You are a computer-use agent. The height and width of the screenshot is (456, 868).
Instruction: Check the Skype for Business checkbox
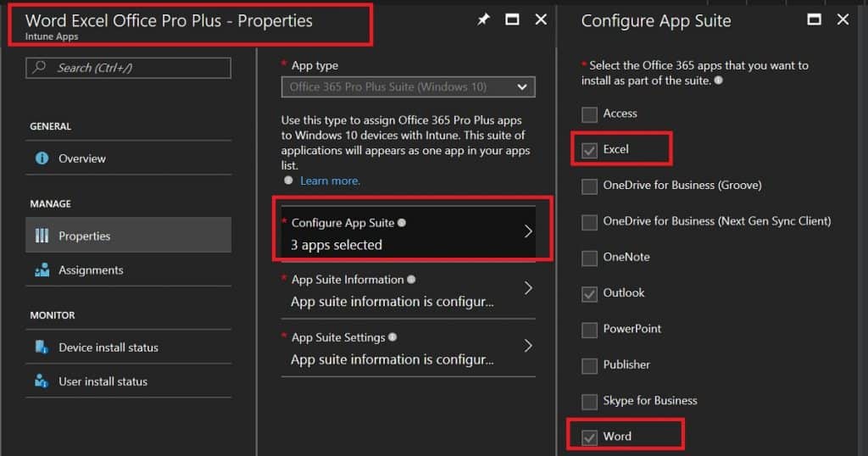pos(590,402)
